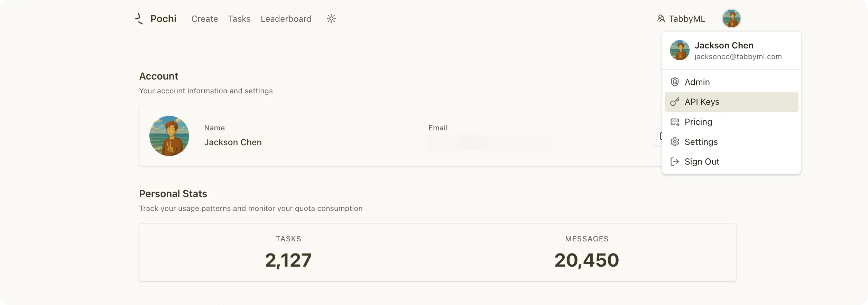The image size is (868, 305).
Task: Click the TabbyML organization name
Action: 687,19
